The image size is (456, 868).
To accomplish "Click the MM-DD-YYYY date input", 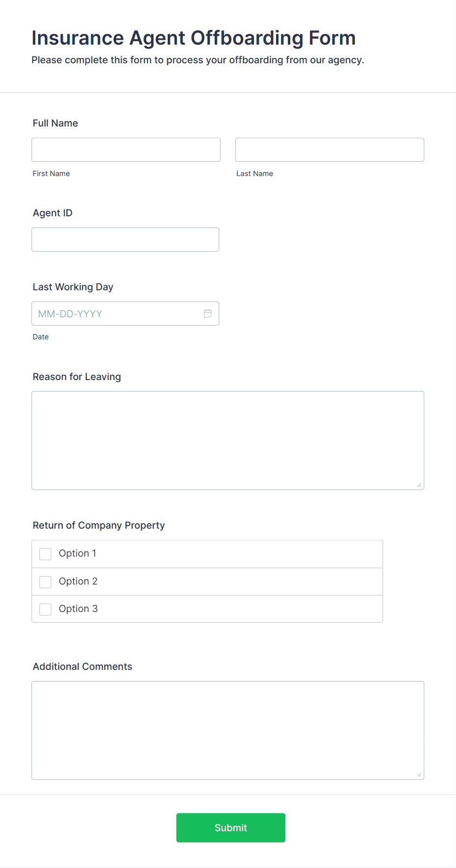I will coord(126,313).
